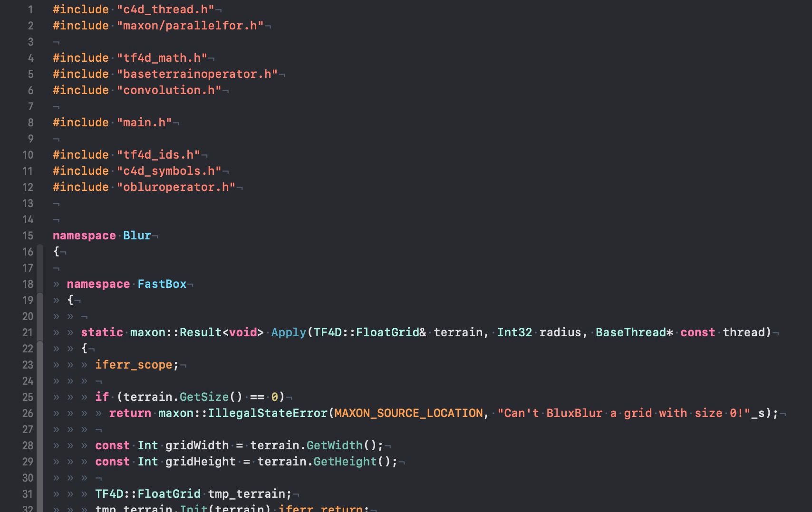This screenshot has width=812, height=512.
Task: Click the "tf4d_ids.h" include string
Action: [158, 155]
